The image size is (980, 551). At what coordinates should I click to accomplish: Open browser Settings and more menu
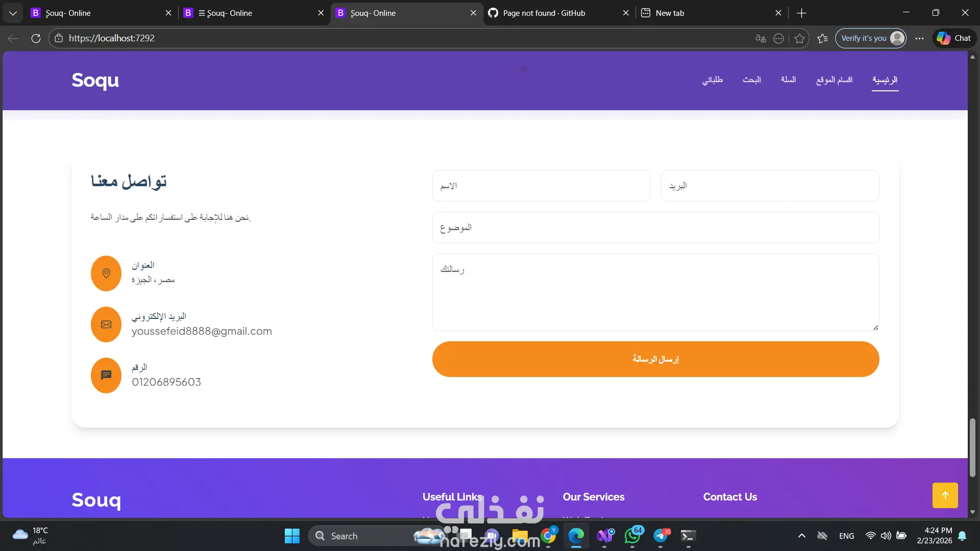click(919, 38)
